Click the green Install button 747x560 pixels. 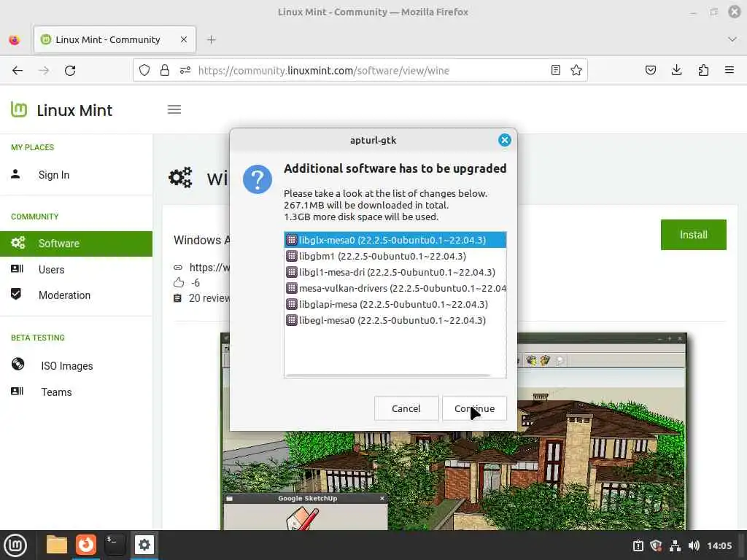pyautogui.click(x=693, y=235)
